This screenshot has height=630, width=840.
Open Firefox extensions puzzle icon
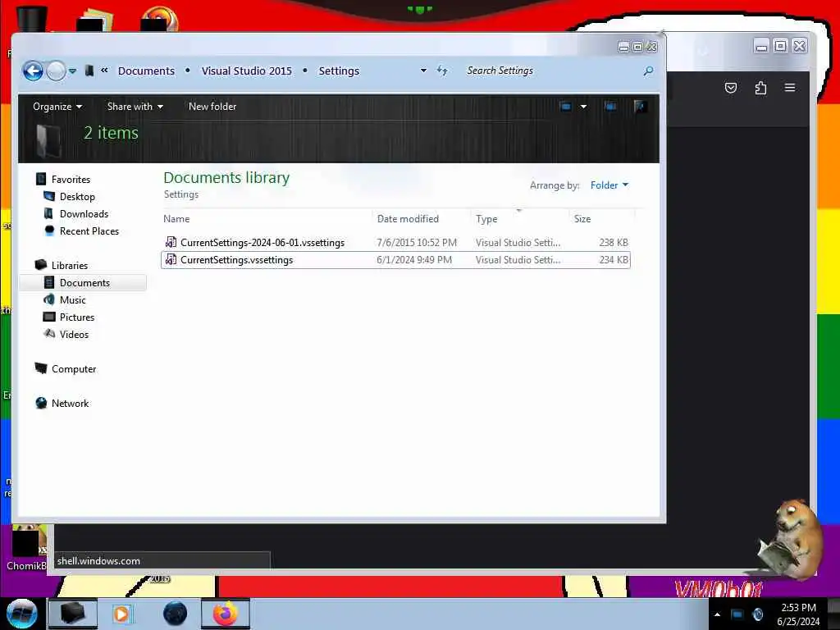point(760,88)
